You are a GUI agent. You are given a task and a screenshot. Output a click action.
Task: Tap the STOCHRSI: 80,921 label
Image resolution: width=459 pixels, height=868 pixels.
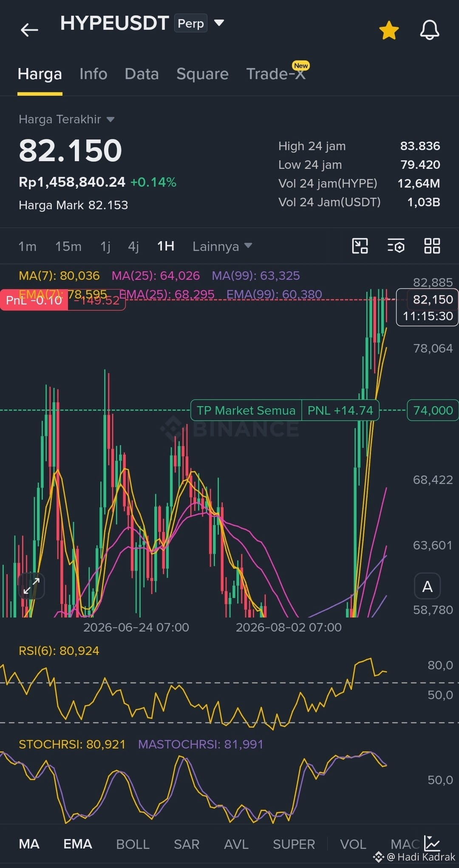(72, 744)
